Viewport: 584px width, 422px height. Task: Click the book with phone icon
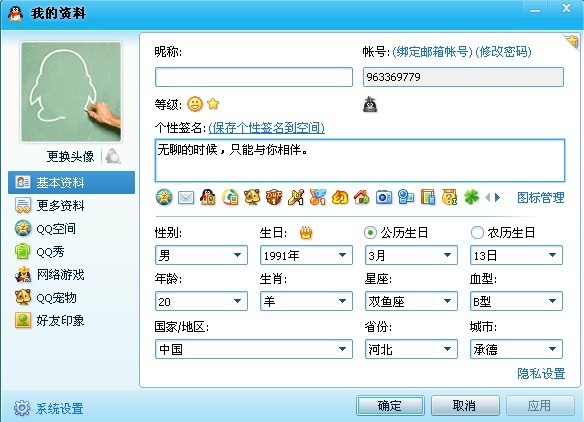pos(428,197)
